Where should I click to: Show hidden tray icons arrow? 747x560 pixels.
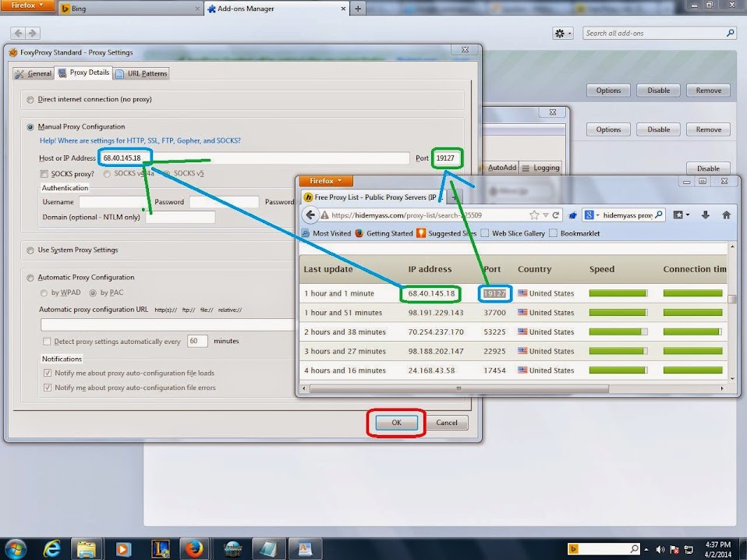coord(646,550)
